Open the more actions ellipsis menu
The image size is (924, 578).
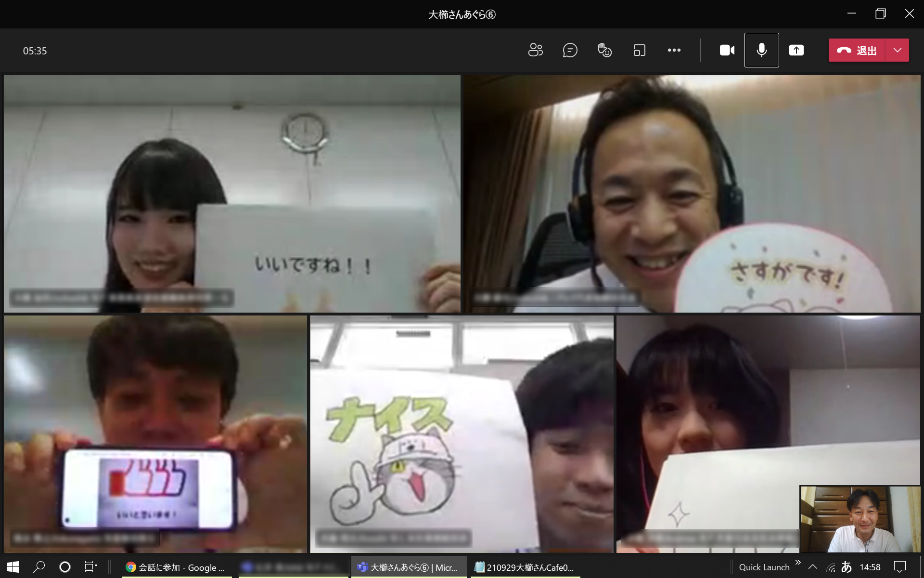click(x=674, y=50)
